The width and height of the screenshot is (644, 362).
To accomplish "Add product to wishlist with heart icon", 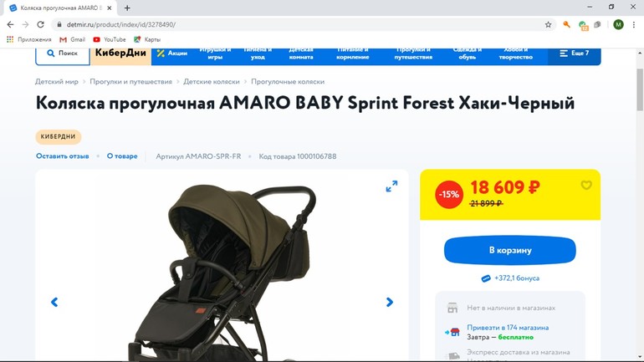I will click(586, 186).
